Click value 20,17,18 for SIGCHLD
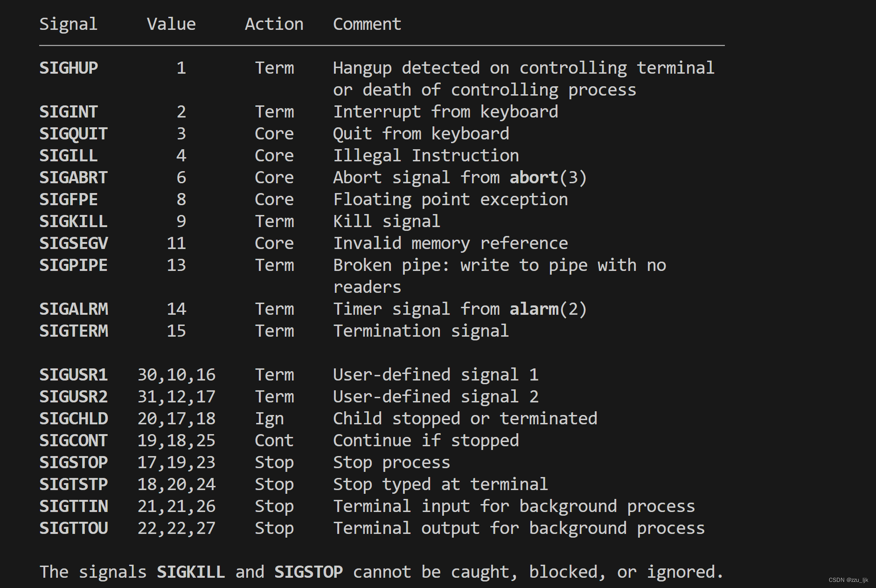This screenshot has height=588, width=876. [x=176, y=419]
